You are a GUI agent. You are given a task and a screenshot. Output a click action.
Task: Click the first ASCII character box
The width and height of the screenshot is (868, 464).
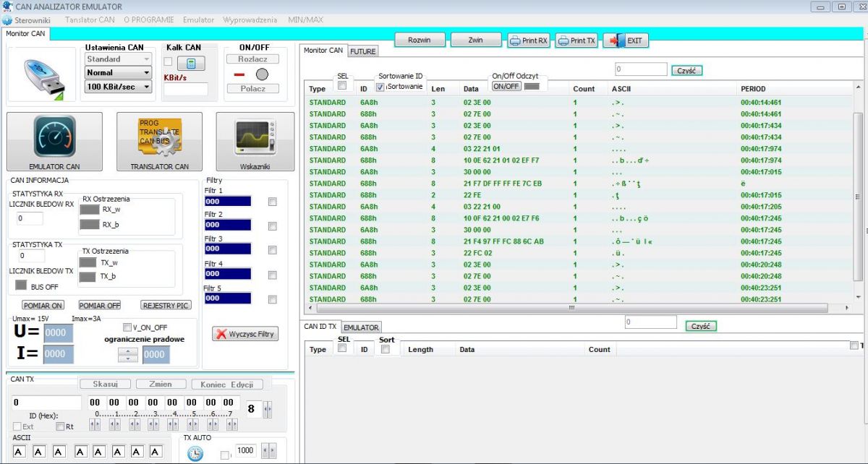click(20, 452)
